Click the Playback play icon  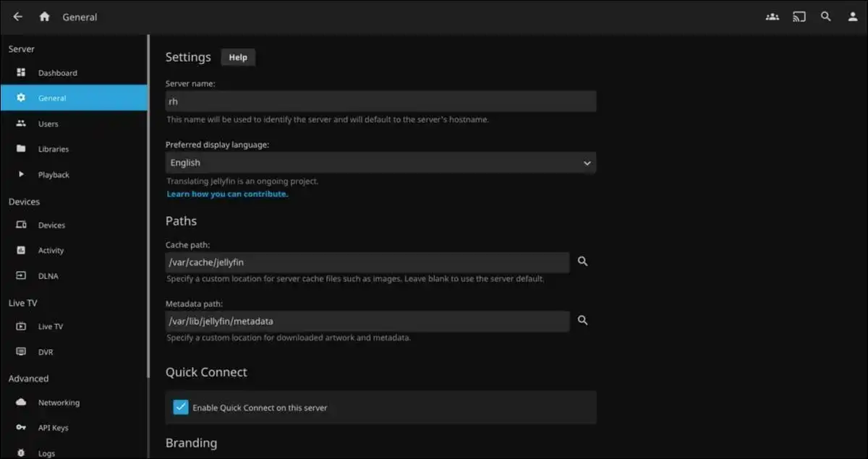point(21,174)
